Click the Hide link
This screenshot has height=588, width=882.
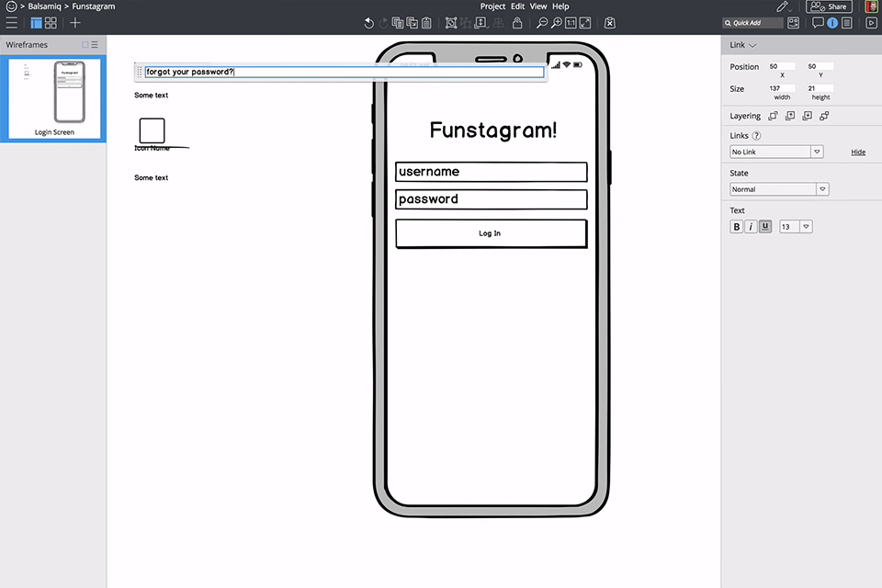pyautogui.click(x=858, y=152)
